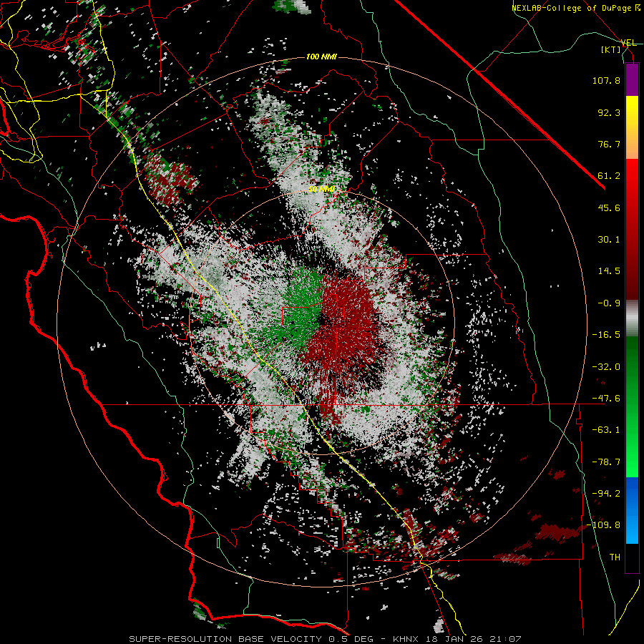
Task: Click the 30.1 legend value
Action: click(609, 240)
